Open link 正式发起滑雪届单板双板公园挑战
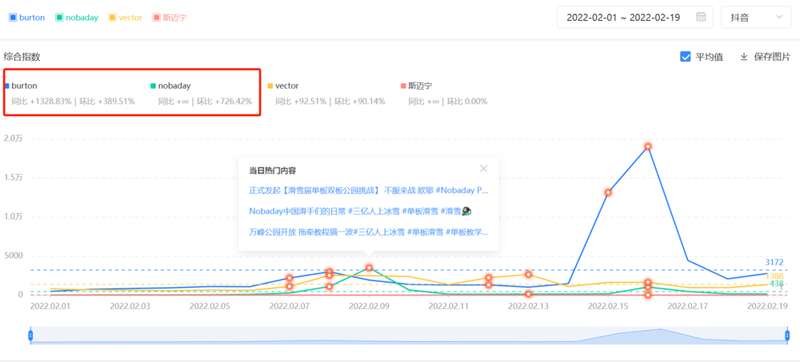 coord(368,190)
